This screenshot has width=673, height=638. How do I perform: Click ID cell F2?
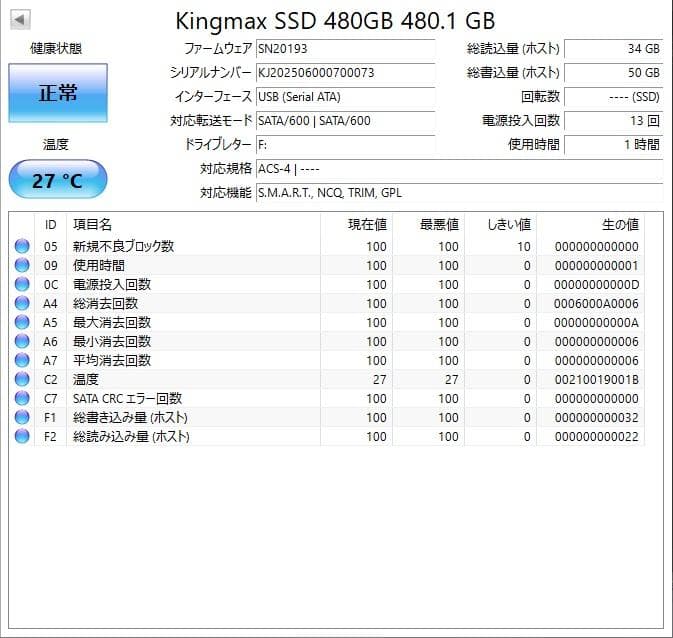point(50,436)
